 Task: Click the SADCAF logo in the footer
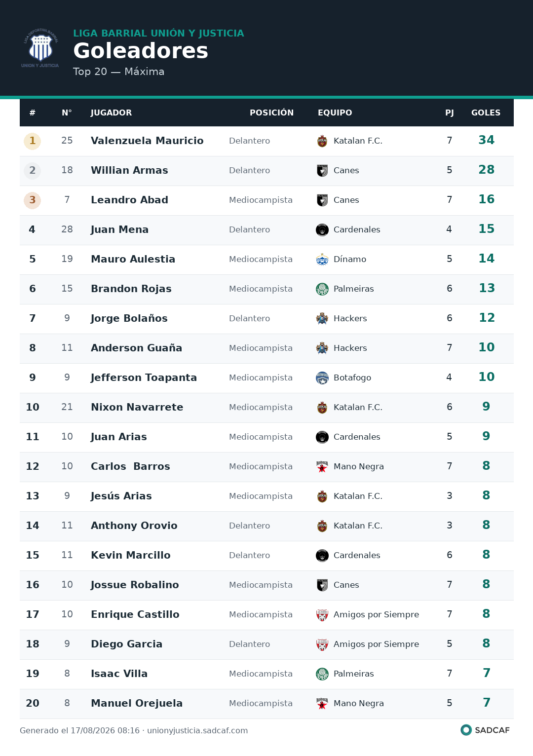(x=485, y=730)
